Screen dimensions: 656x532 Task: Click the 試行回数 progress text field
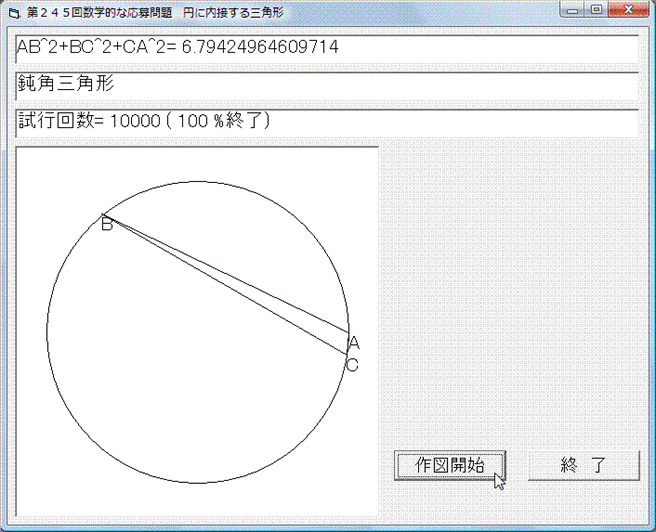tap(326, 122)
